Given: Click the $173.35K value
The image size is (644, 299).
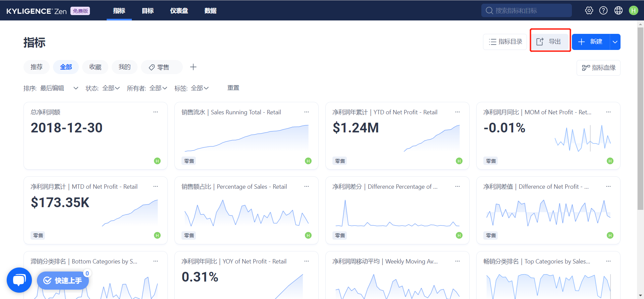Looking at the screenshot, I should [60, 202].
